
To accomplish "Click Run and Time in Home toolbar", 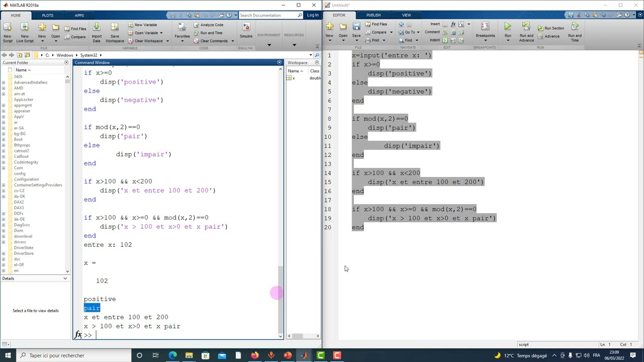I will point(208,33).
